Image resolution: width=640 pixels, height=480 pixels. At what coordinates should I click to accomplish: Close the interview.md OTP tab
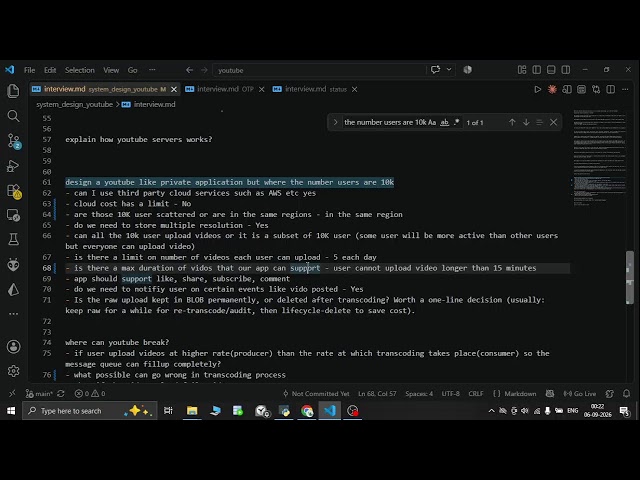tap(262, 89)
